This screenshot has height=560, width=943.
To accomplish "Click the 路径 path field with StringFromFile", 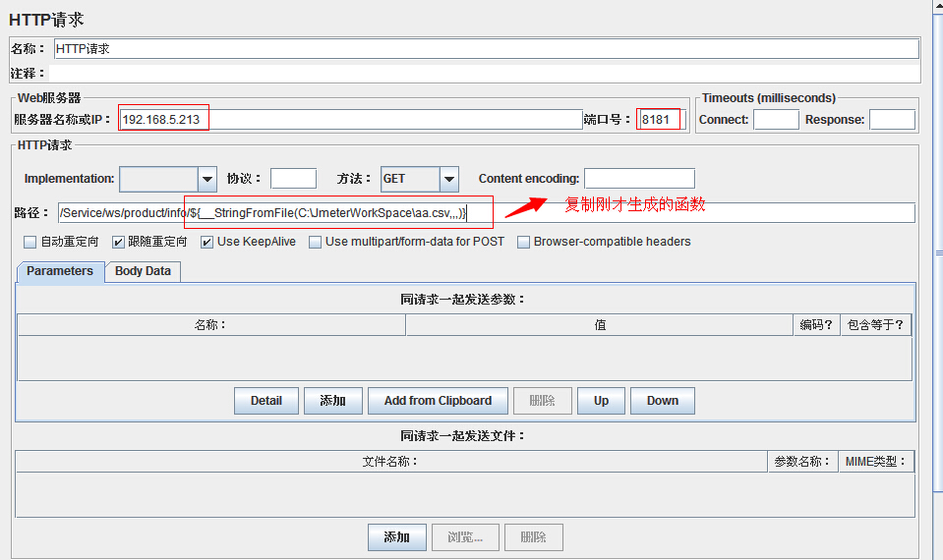I will [x=486, y=213].
